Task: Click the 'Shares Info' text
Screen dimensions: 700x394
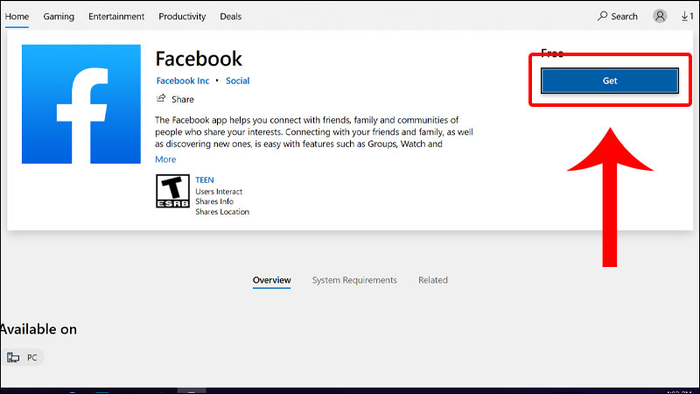Action: pyautogui.click(x=214, y=202)
